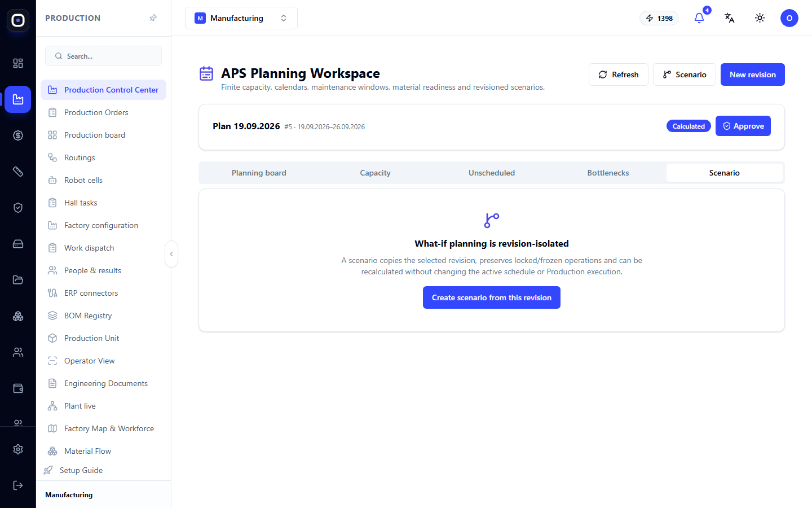
Task: Approve the plan
Action: tap(743, 126)
